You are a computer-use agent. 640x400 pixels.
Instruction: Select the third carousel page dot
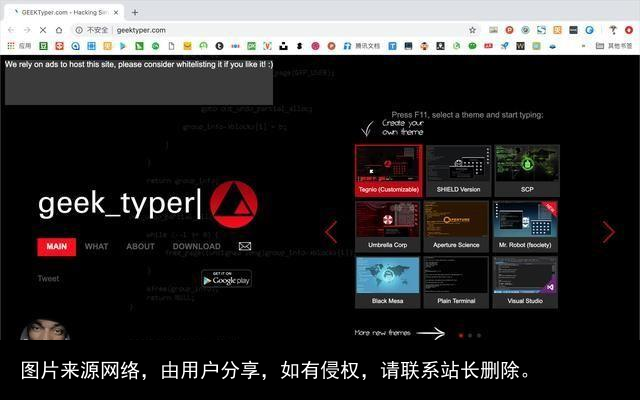[479, 336]
